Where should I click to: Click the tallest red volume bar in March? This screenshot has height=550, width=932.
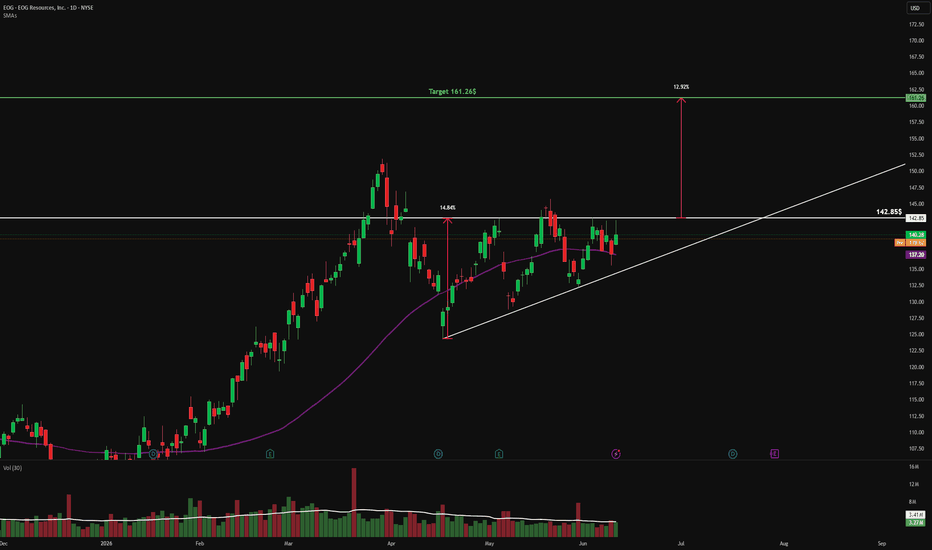pyautogui.click(x=354, y=502)
